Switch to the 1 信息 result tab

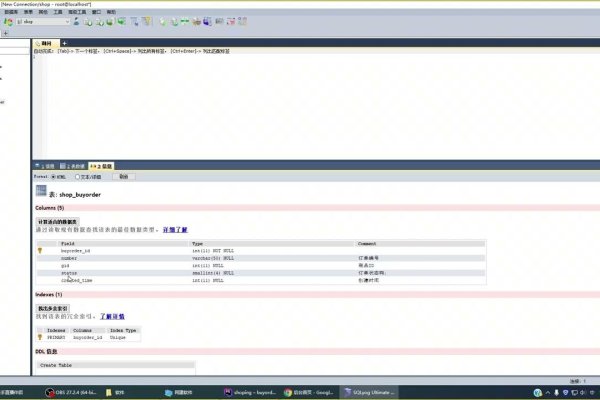pyautogui.click(x=46, y=166)
